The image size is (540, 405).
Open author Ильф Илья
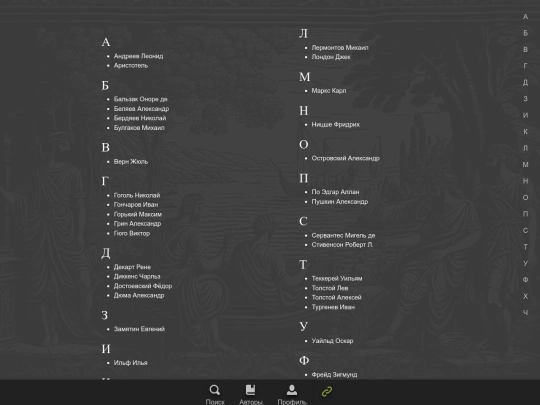click(x=131, y=363)
